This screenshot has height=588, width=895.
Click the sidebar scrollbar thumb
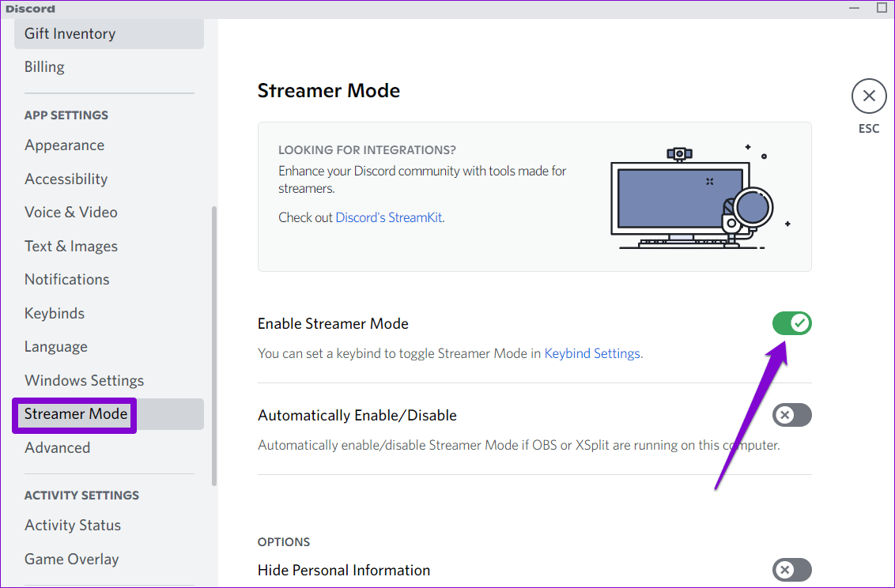[214, 345]
